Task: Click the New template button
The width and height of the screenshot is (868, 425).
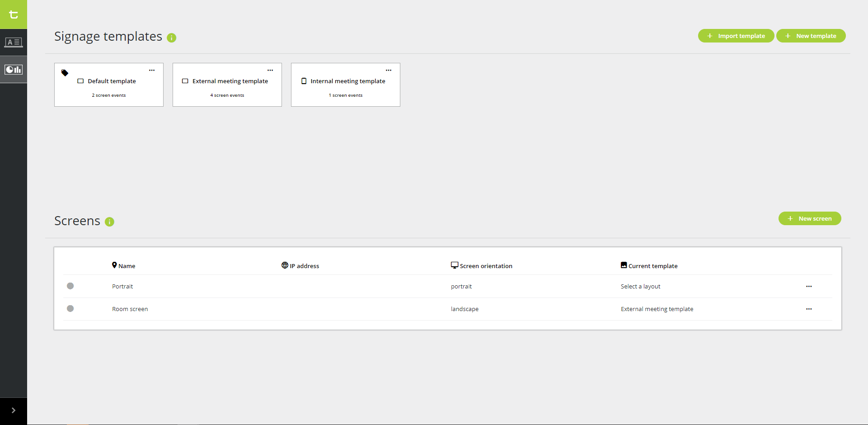Action: coord(811,36)
